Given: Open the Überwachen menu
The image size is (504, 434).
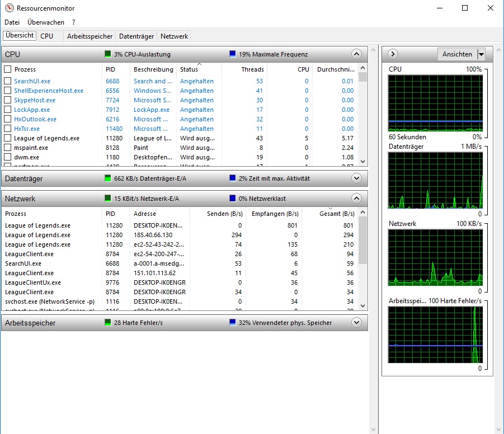Looking at the screenshot, I should point(46,22).
